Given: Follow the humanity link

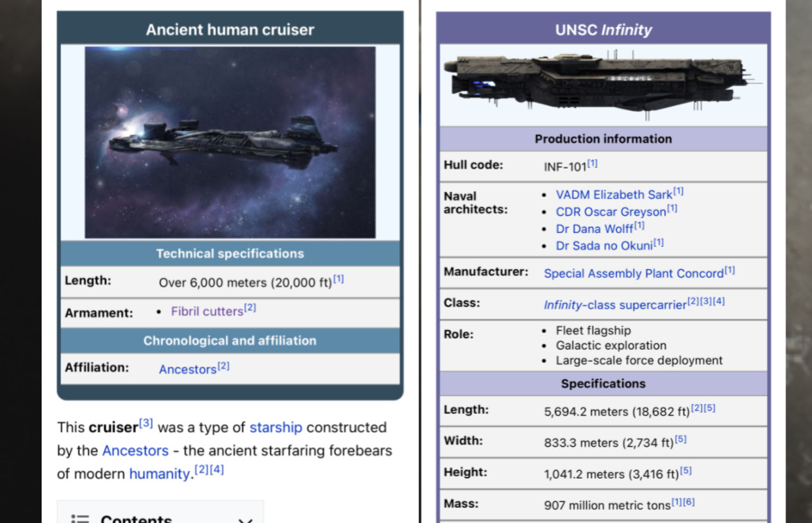Looking at the screenshot, I should click(x=159, y=474).
